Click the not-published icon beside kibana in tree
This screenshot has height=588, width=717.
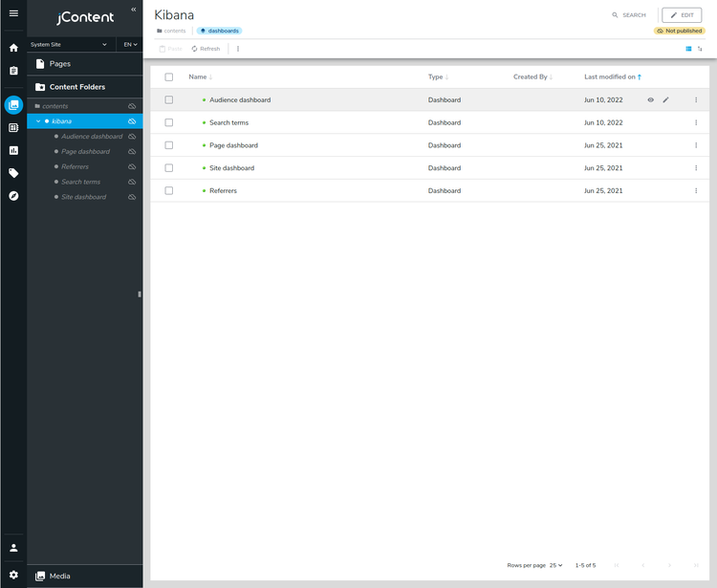(132, 121)
